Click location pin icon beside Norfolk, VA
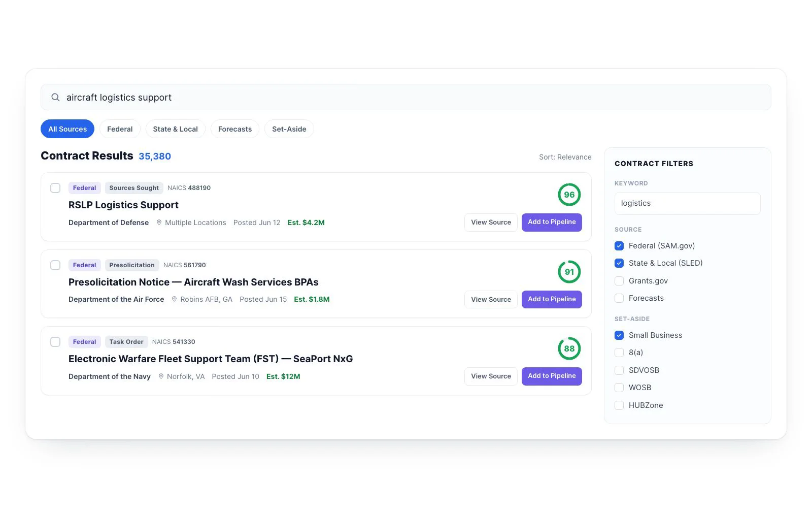 (161, 376)
